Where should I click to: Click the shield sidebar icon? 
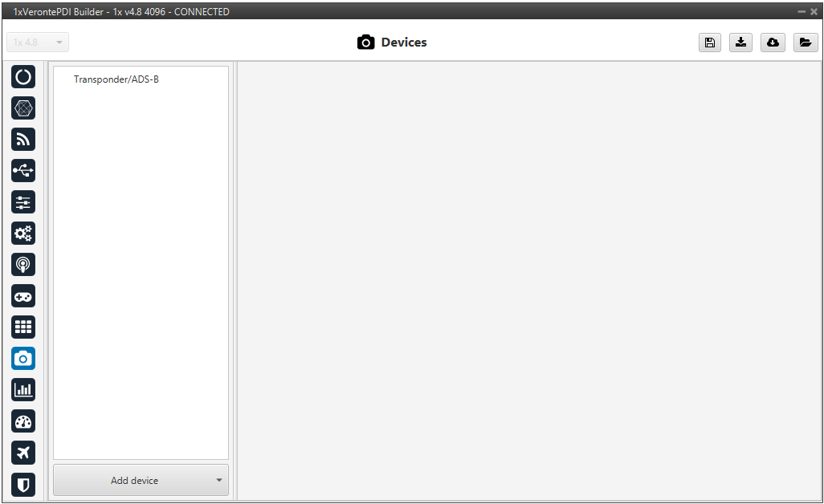coord(23,484)
